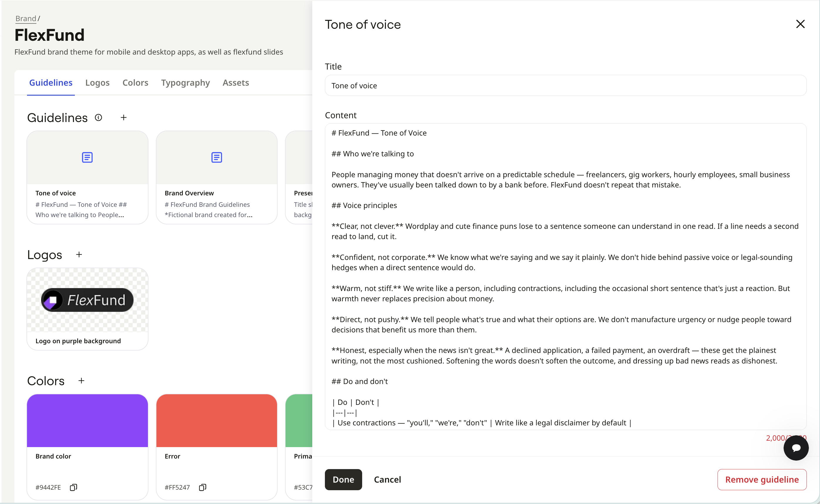The image size is (820, 504).
Task: Click the '#FF5247' hex value text
Action: (177, 487)
